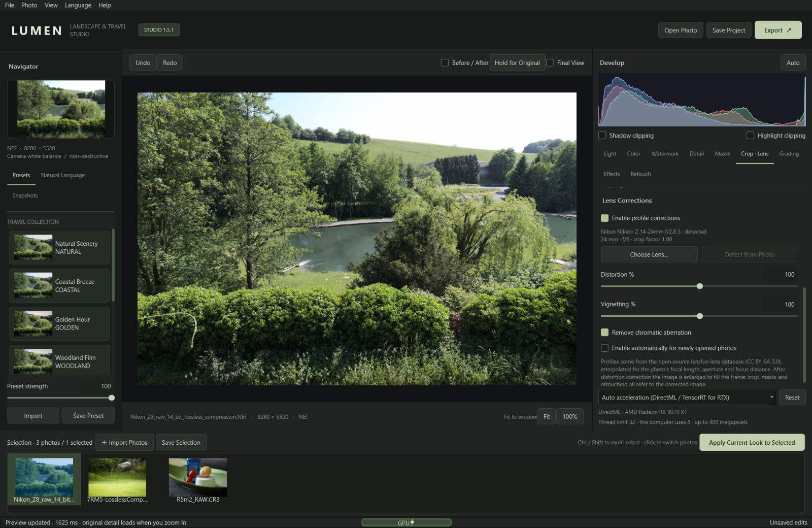Click the Import Photos button
Screen dimensions: 812x528
click(125, 443)
